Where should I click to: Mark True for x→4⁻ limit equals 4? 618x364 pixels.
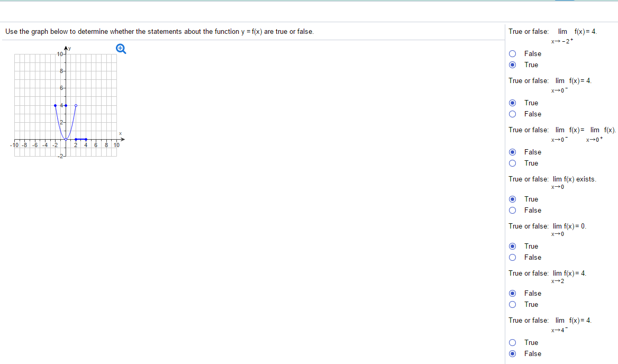tap(512, 342)
